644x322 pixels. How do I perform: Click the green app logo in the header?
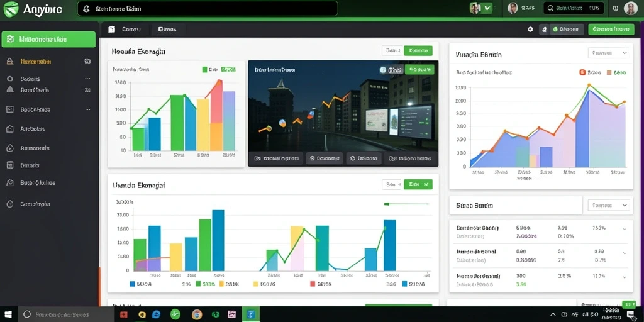click(x=11, y=9)
